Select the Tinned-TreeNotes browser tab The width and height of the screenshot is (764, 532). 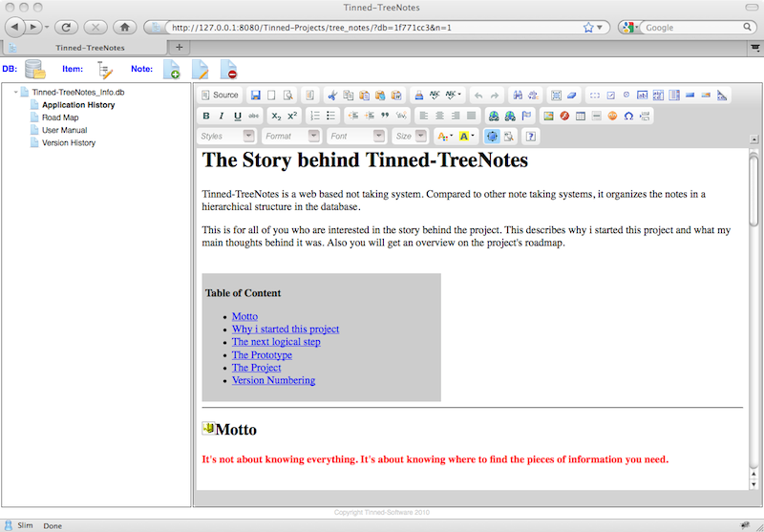click(85, 48)
